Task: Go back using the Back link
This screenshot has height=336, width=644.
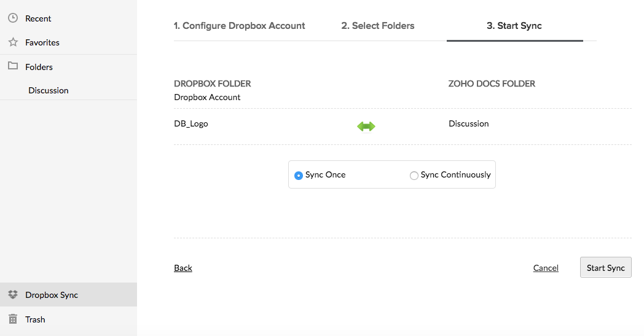Action: click(x=183, y=268)
